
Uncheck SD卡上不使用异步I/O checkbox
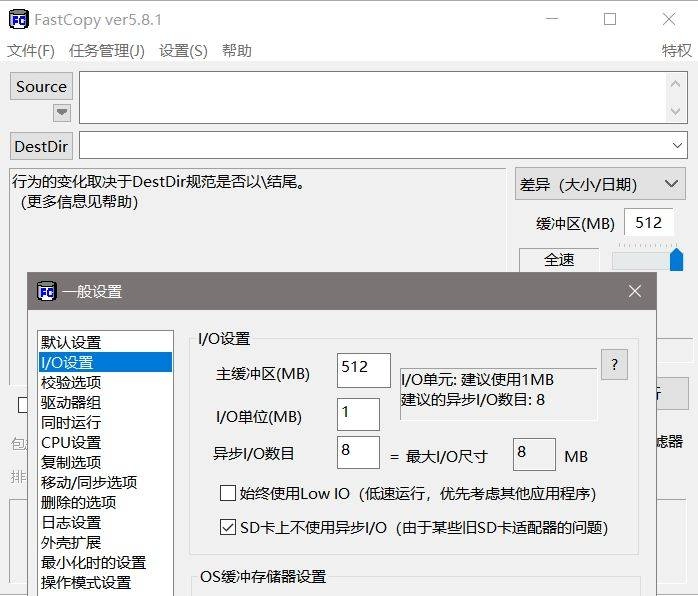click(x=228, y=527)
